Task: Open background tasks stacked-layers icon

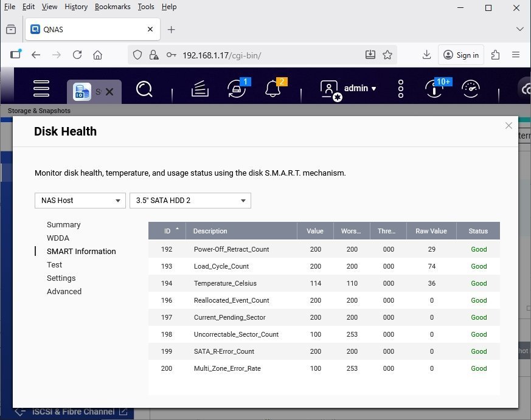Action: [x=200, y=89]
